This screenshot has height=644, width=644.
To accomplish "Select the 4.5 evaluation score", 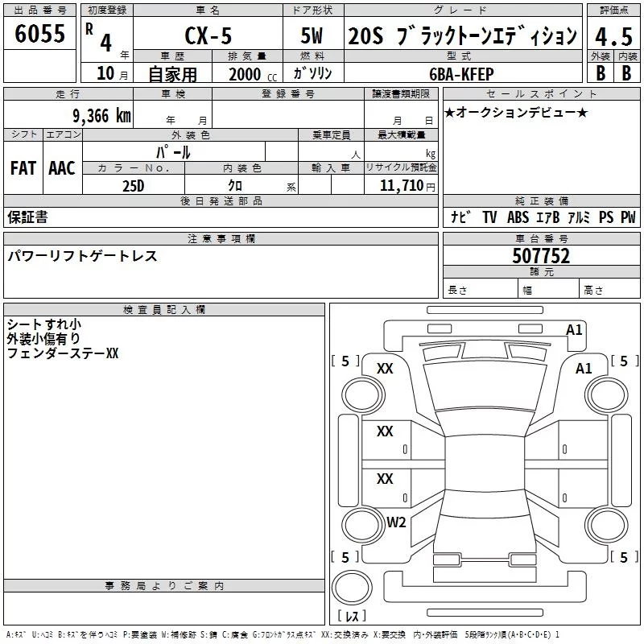I will pyautogui.click(x=613, y=36).
